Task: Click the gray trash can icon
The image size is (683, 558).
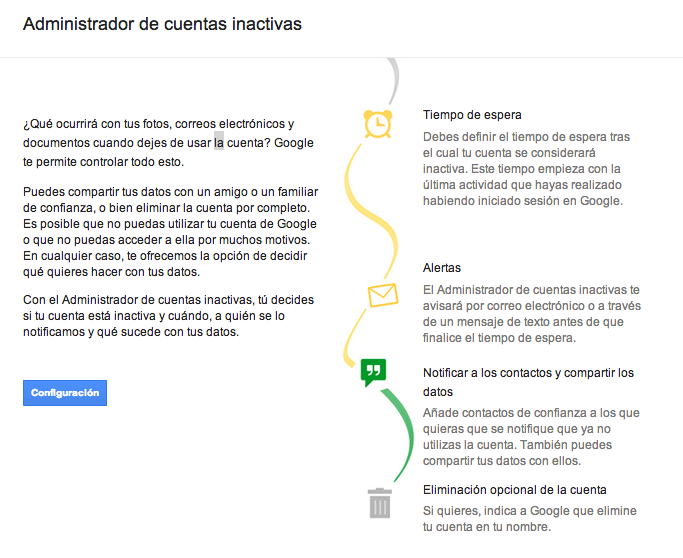Action: point(380,503)
